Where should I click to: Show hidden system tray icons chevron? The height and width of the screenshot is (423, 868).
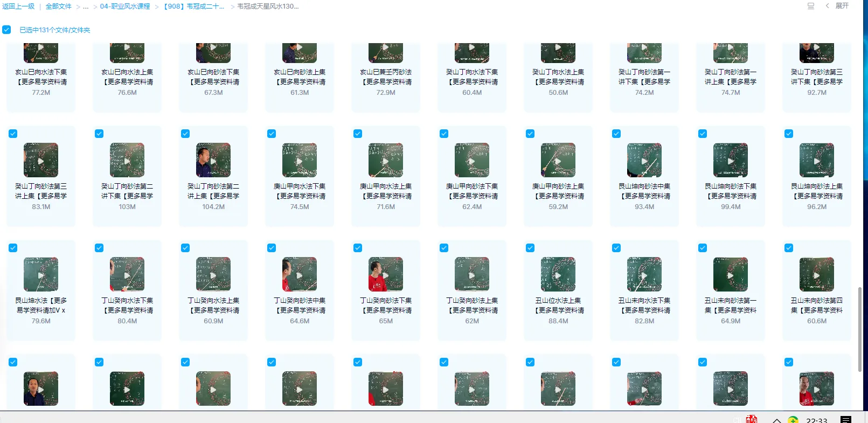(777, 420)
